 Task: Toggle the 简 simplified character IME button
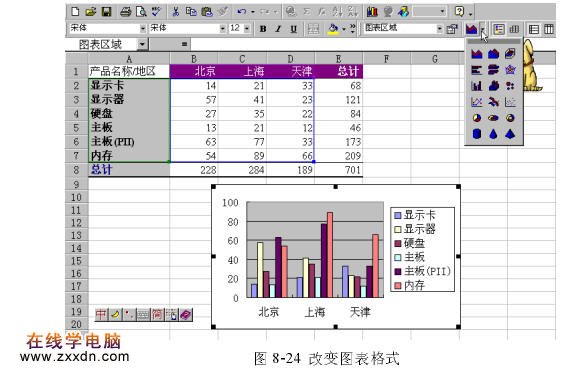tap(157, 314)
